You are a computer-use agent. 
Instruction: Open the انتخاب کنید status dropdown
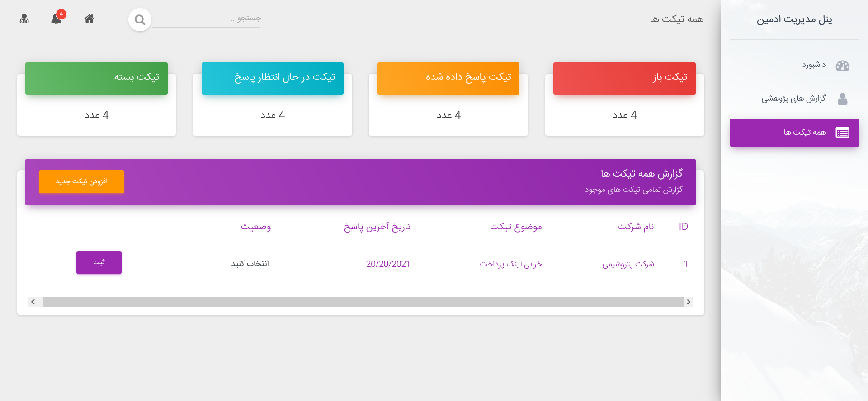tap(205, 264)
